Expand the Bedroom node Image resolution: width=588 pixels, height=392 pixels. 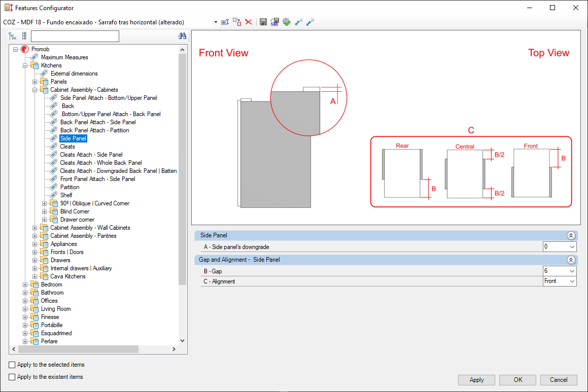[x=25, y=285]
